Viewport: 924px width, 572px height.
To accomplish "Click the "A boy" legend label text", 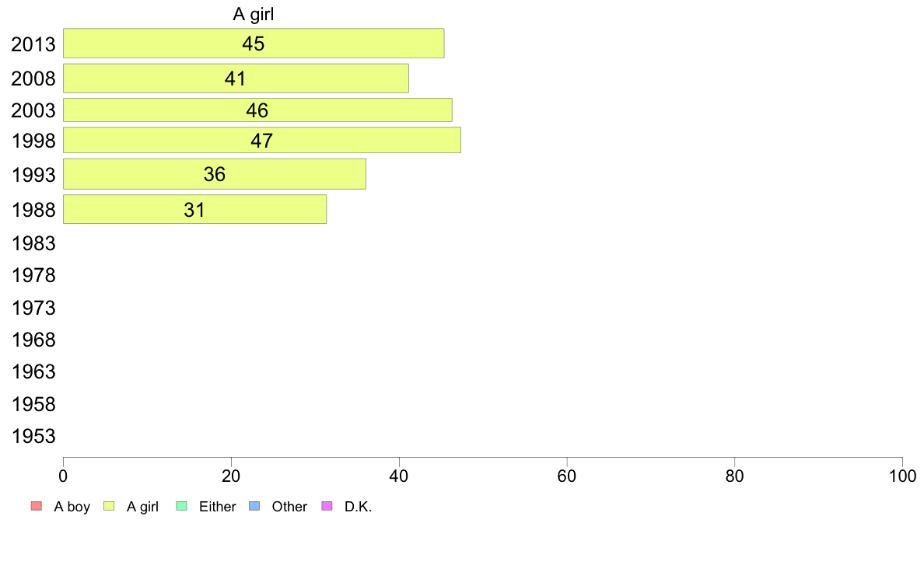I will (x=72, y=507).
